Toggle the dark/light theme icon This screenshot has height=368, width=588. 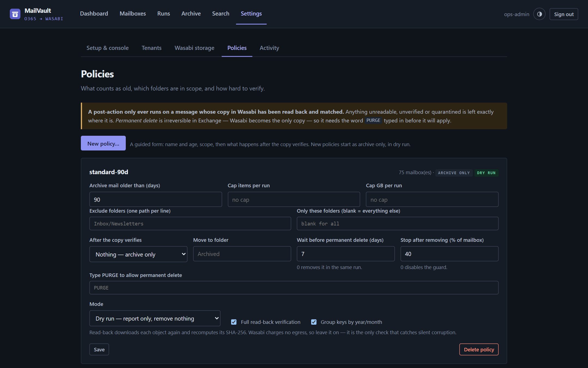tap(539, 14)
